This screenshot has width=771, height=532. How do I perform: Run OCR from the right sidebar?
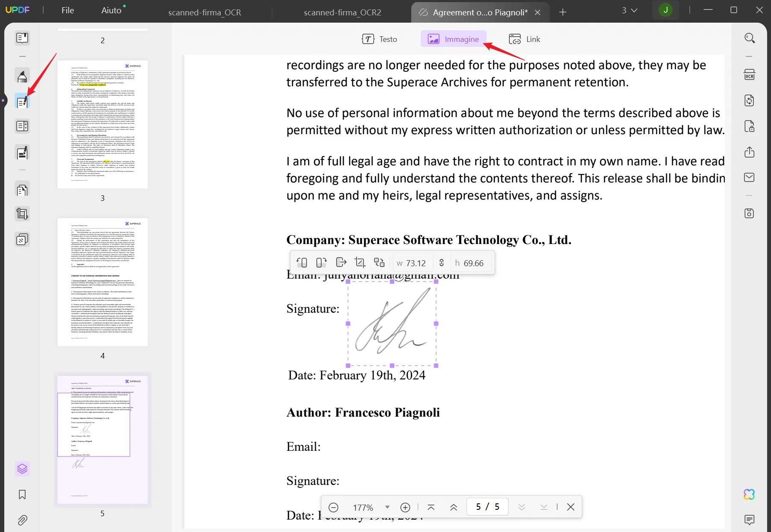749,75
